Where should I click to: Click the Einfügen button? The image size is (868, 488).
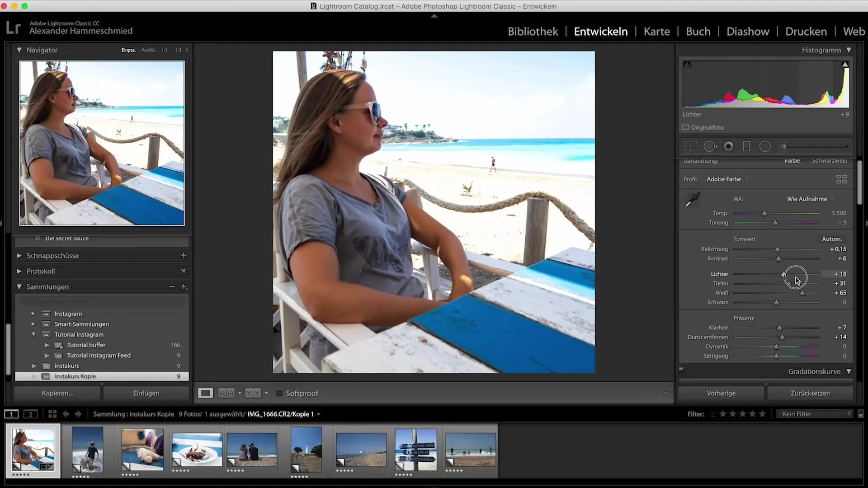(146, 393)
